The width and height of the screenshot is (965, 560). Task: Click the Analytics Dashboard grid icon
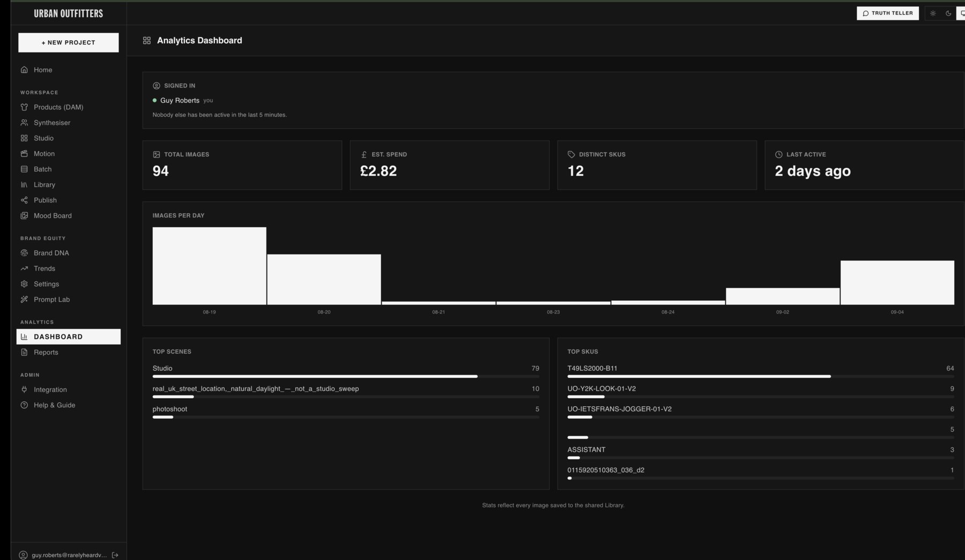(x=147, y=40)
